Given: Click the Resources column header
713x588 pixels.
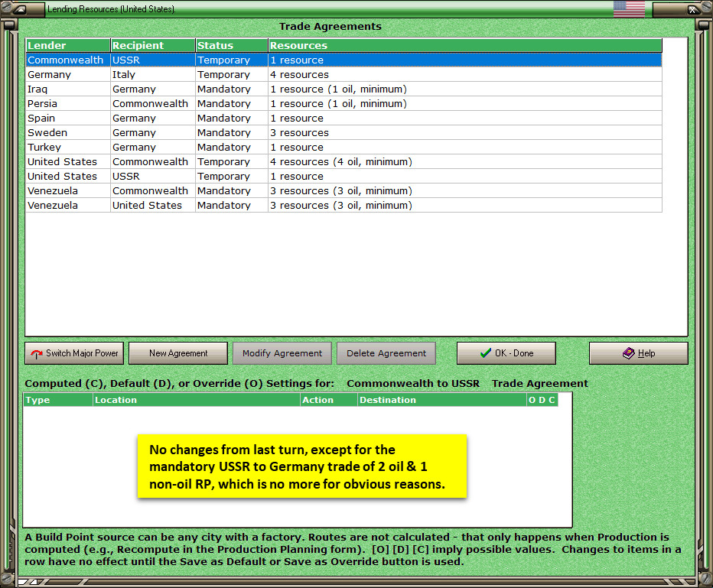Looking at the screenshot, I should click(x=465, y=45).
